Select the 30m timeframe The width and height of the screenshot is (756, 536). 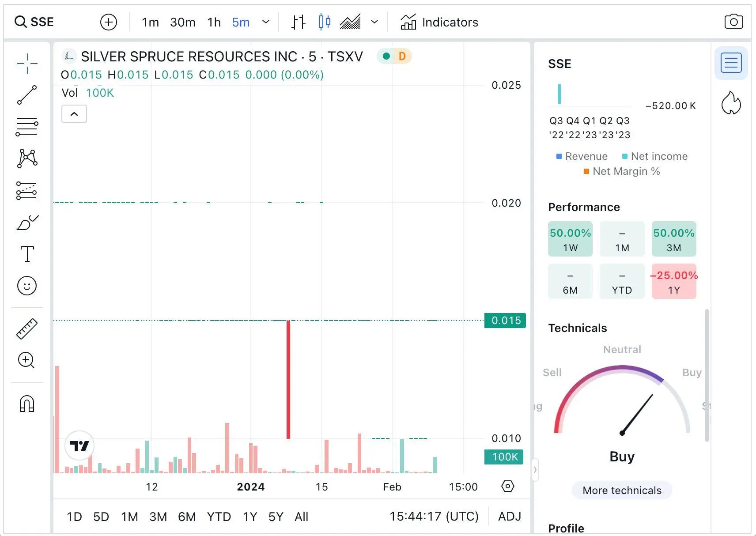click(183, 22)
